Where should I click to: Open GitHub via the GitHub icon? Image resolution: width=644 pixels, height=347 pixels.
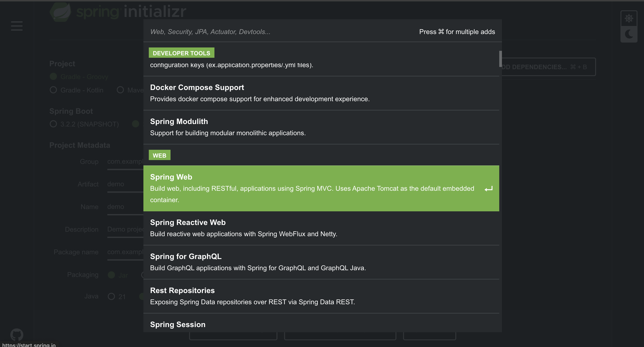click(17, 335)
